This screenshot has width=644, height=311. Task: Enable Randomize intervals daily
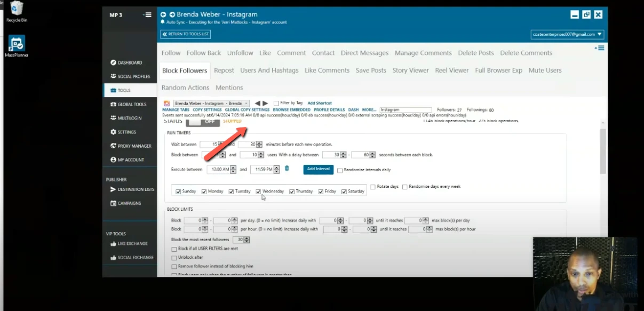tap(340, 170)
